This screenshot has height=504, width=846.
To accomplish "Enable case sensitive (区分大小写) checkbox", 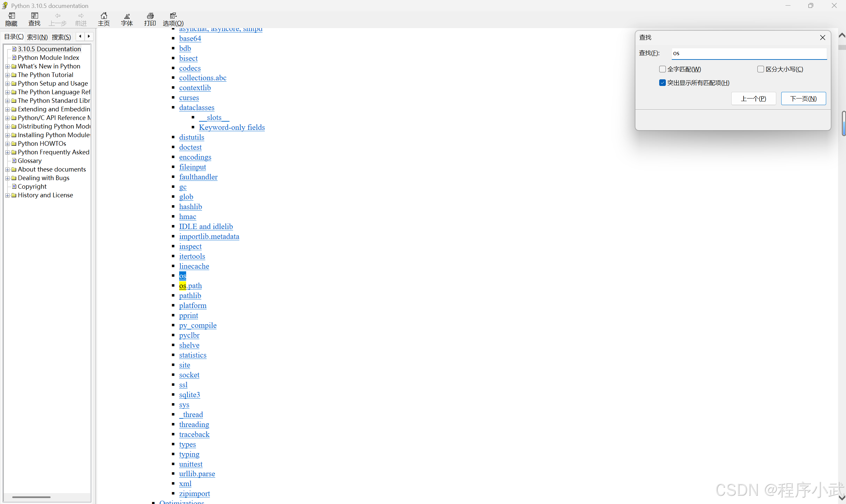I will click(x=760, y=69).
